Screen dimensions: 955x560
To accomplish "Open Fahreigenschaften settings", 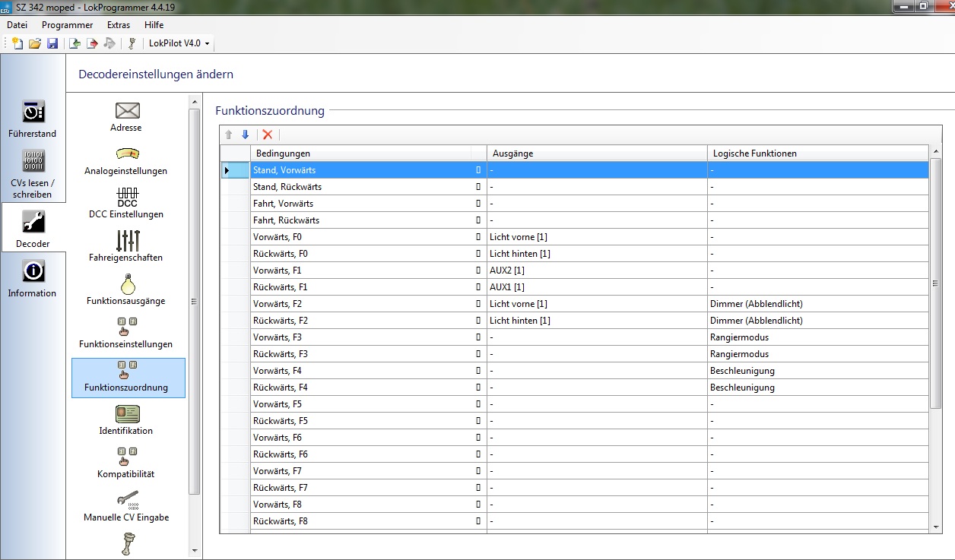I will click(126, 248).
